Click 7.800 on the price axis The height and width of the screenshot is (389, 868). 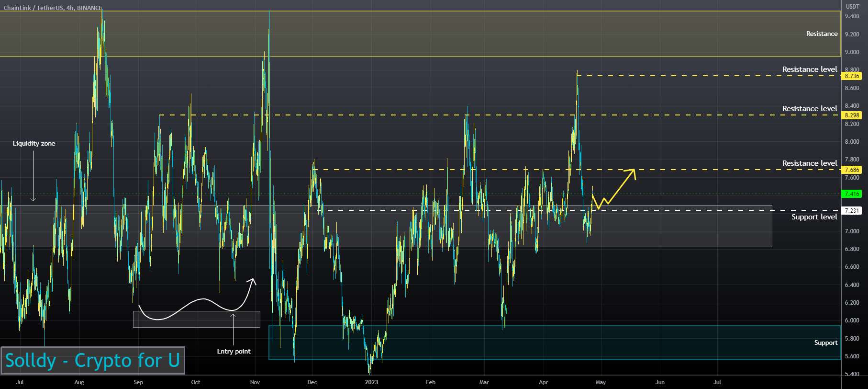[852, 160]
